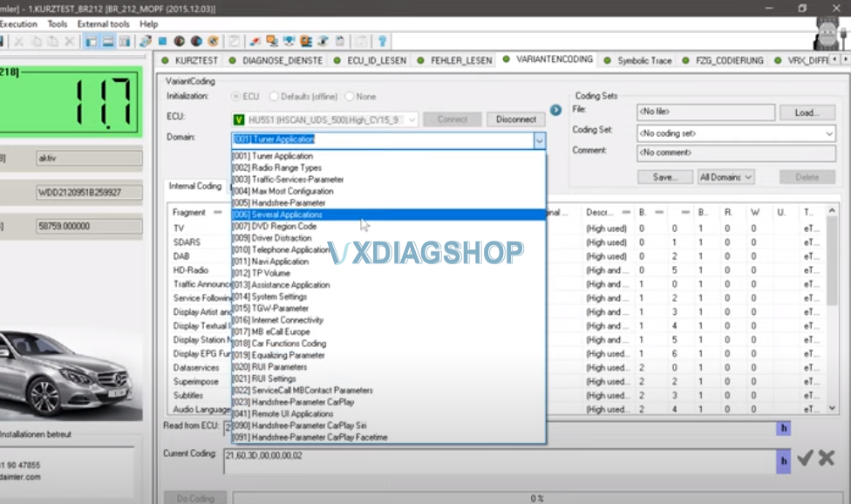
Task: Toggle hex 'h' button for Current Coding
Action: 783,461
